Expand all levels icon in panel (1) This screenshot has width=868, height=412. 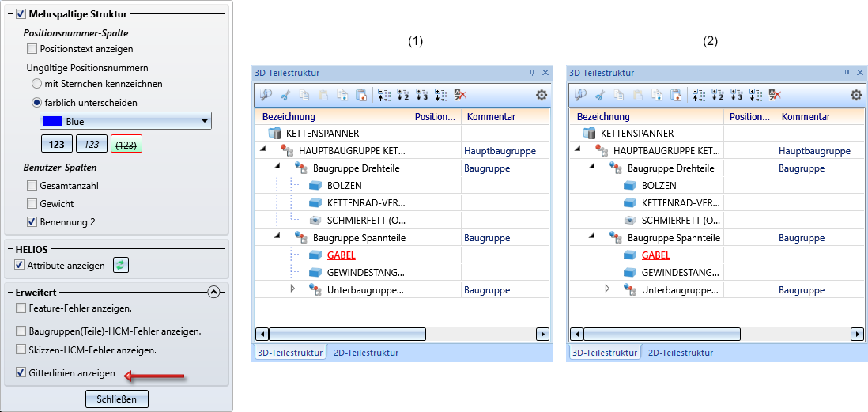(x=441, y=95)
